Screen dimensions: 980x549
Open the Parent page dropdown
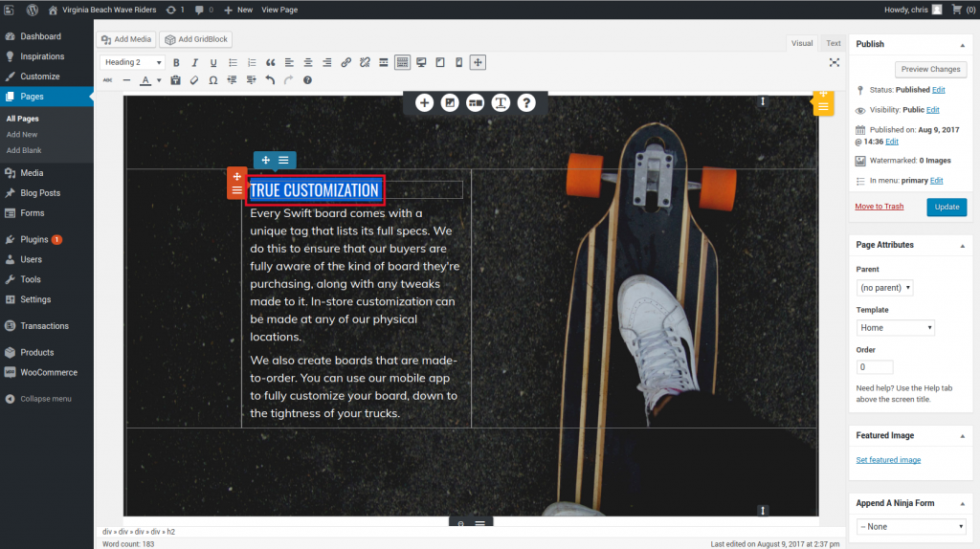(x=884, y=288)
